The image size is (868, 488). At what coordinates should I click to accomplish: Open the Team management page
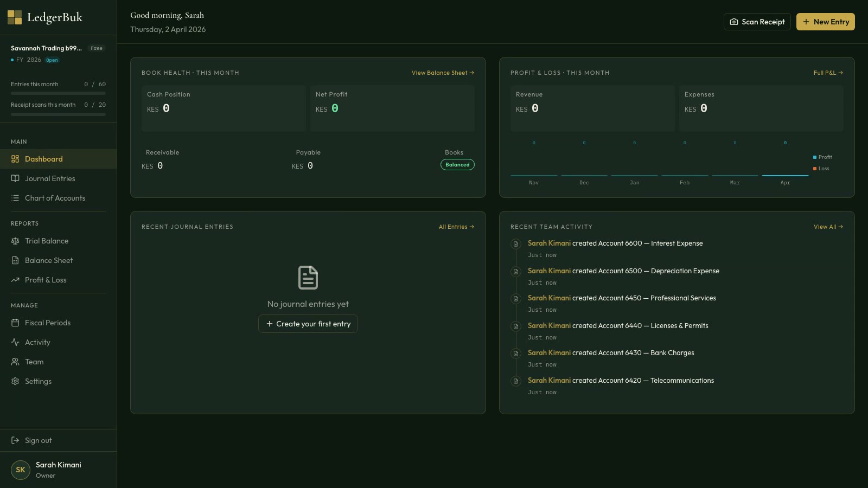(x=34, y=362)
